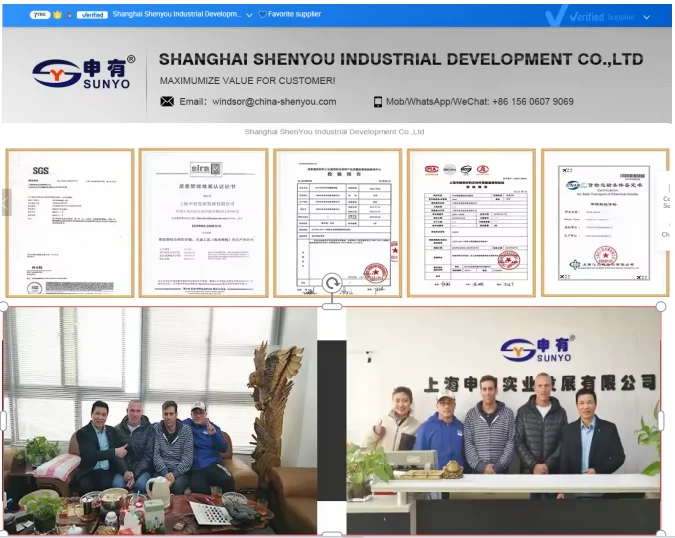Open the inspection report certificate thumbnail
The height and width of the screenshot is (538, 675).
point(338,223)
